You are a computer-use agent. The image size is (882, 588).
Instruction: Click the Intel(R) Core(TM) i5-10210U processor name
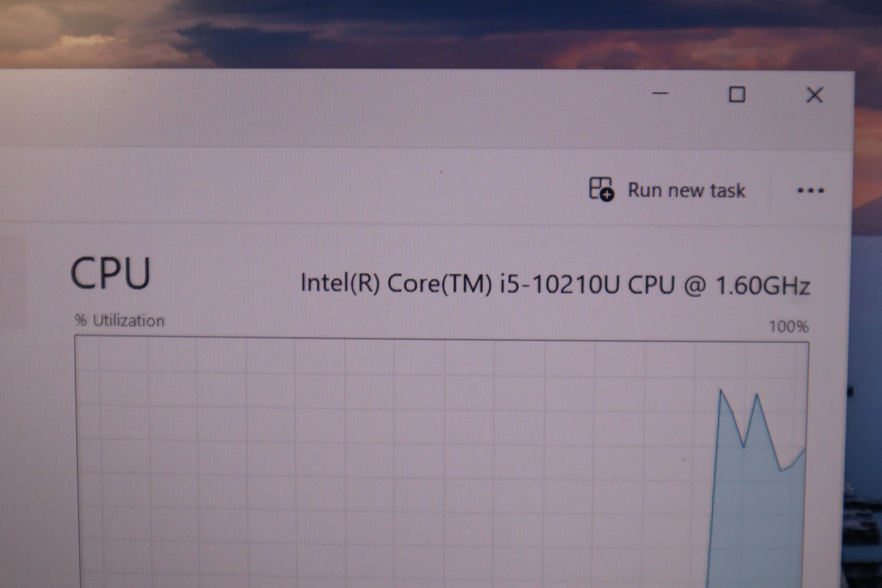click(x=555, y=284)
